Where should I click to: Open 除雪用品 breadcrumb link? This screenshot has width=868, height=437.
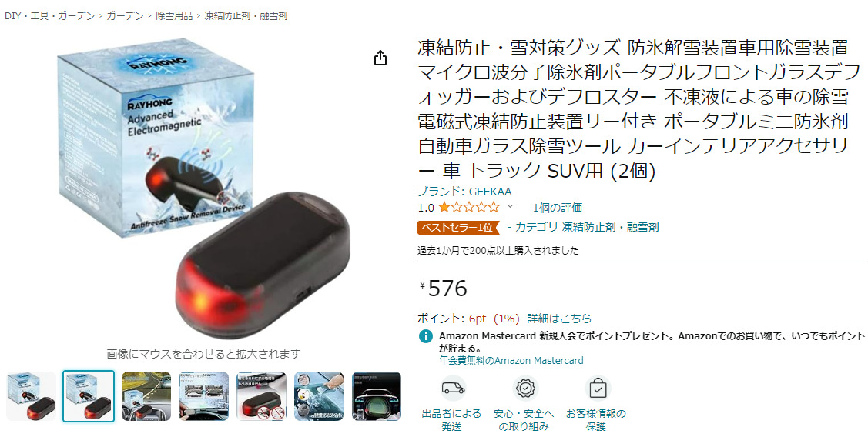[174, 16]
